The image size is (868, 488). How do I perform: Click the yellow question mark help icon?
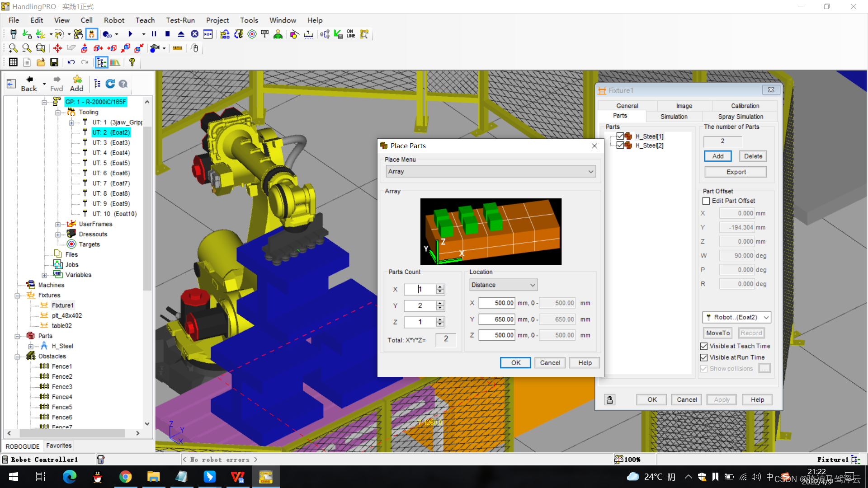click(x=132, y=62)
